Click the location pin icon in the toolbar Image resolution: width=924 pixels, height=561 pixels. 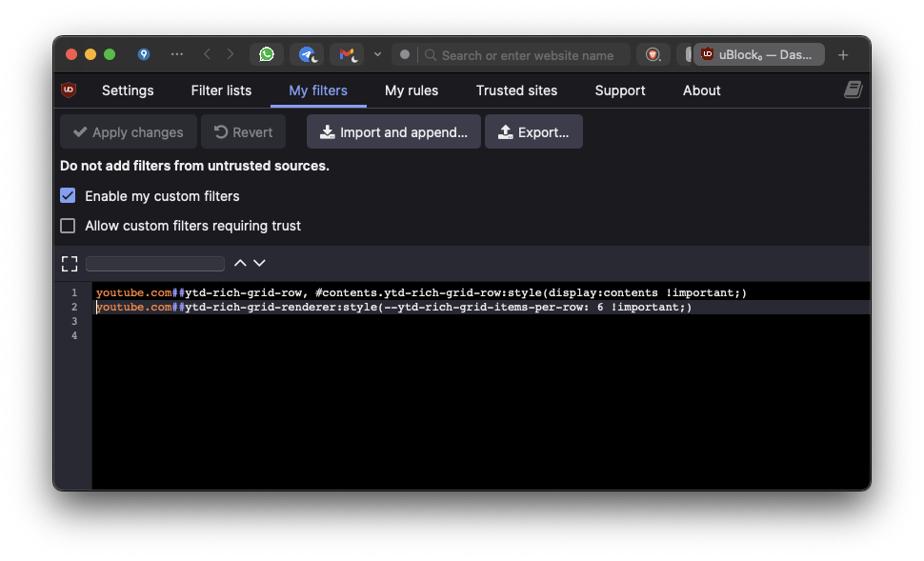point(143,54)
